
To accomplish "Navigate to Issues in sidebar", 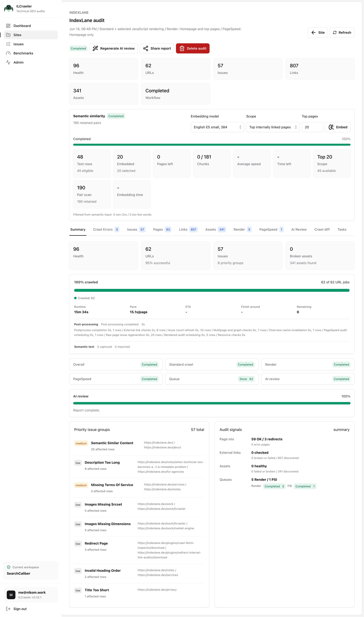I will coord(31,44).
